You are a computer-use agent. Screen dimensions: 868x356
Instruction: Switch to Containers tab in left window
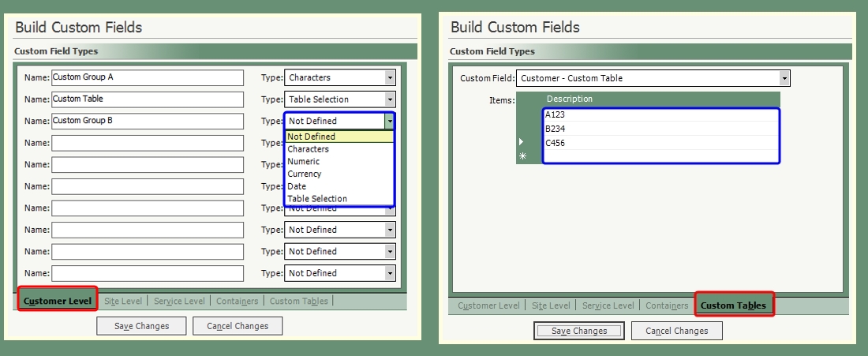coord(237,302)
